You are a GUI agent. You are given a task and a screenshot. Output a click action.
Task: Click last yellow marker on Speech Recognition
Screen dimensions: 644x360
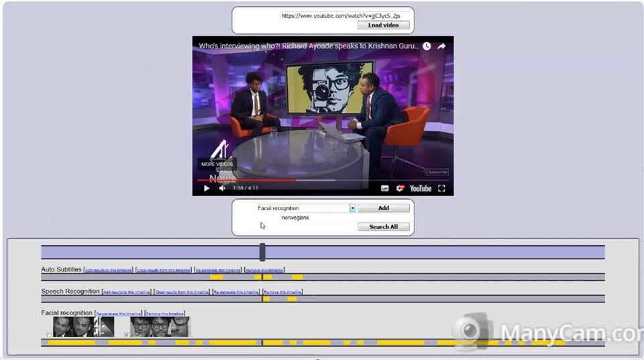pos(292,299)
